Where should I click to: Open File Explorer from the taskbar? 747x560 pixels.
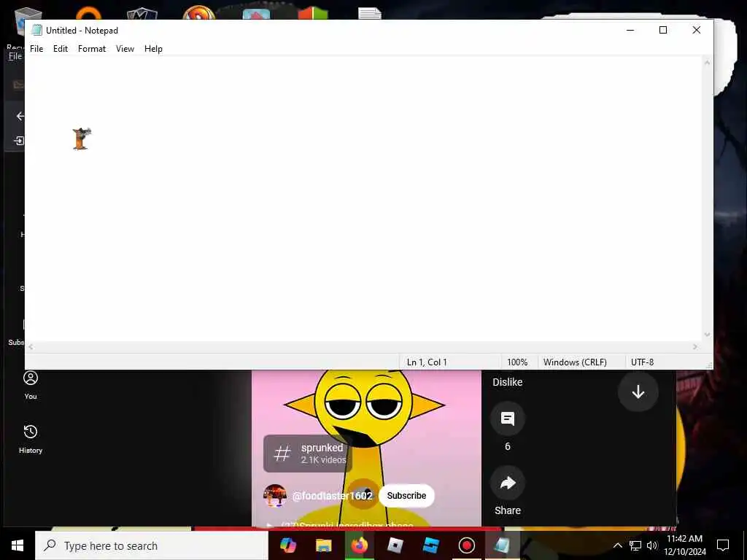tap(323, 545)
